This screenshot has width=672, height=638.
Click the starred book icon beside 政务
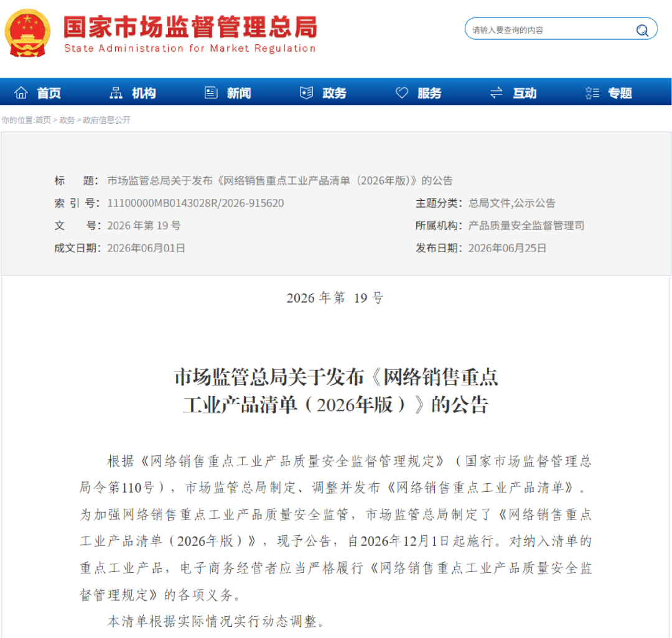click(x=306, y=93)
